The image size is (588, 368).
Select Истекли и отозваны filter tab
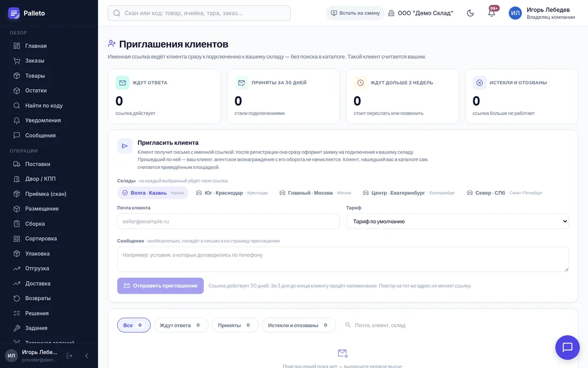(x=298, y=325)
